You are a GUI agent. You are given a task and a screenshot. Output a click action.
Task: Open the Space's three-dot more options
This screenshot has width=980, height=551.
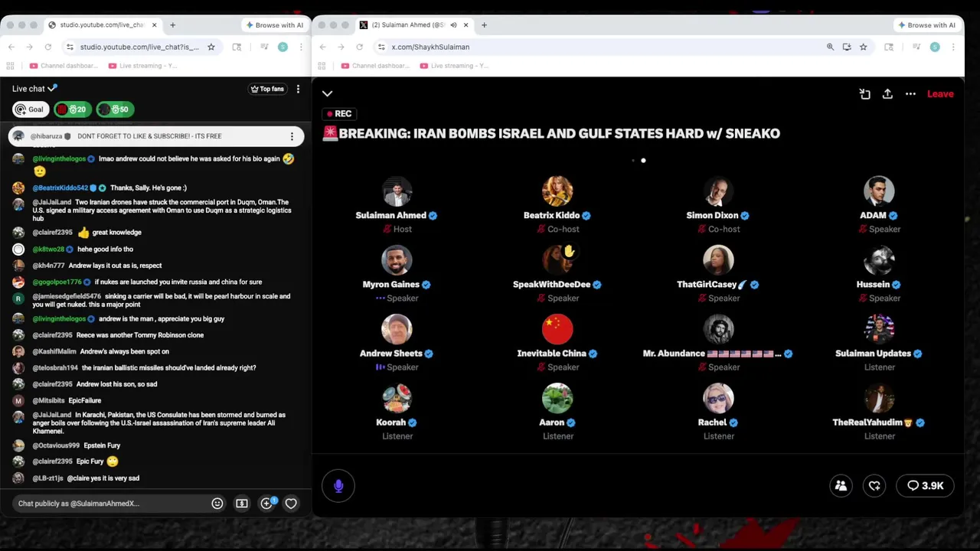pyautogui.click(x=910, y=94)
